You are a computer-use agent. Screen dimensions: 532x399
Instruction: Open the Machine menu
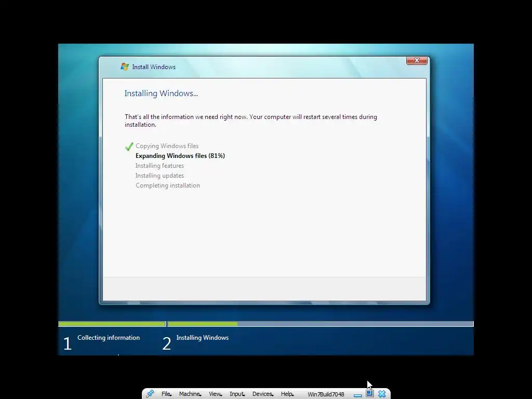190,394
